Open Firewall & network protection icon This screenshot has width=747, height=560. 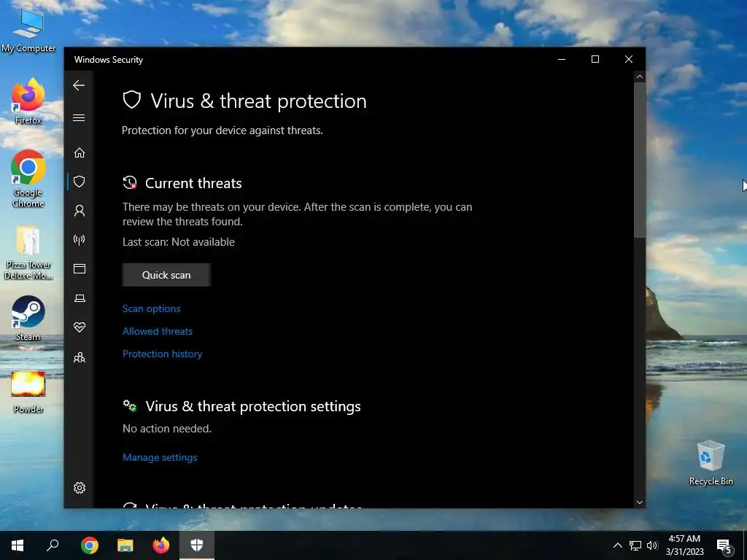click(80, 239)
